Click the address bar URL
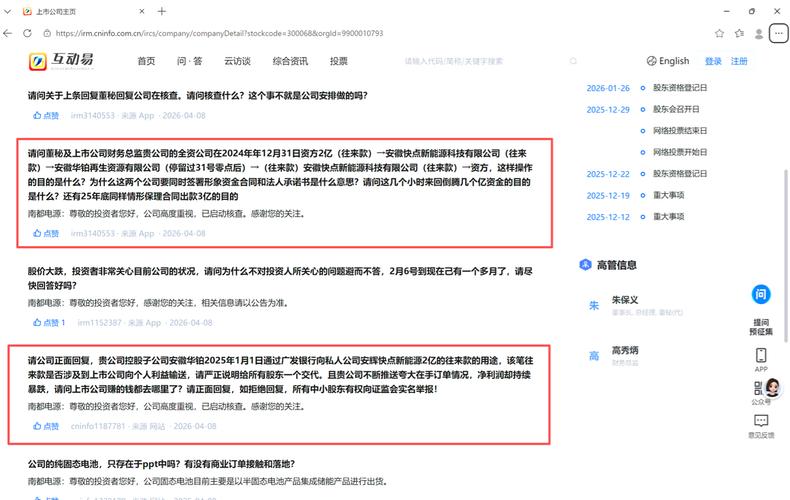 point(219,33)
